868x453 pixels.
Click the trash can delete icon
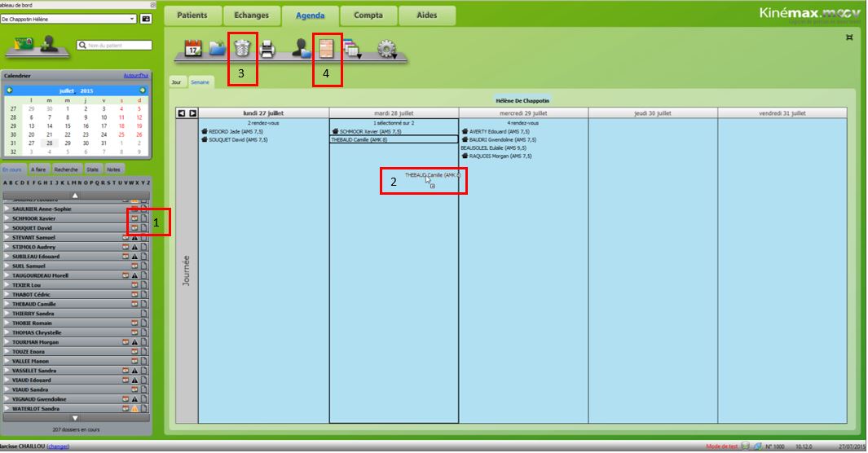[x=242, y=49]
